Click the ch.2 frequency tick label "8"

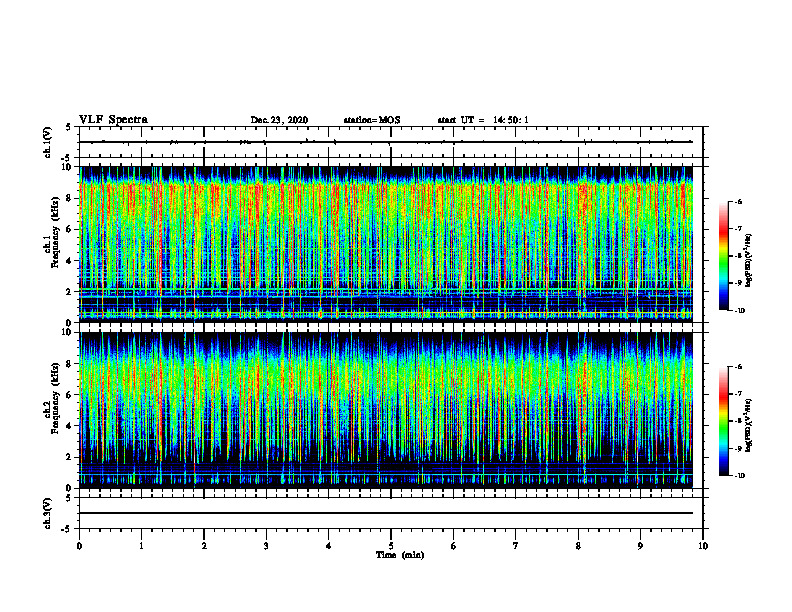click(x=70, y=364)
